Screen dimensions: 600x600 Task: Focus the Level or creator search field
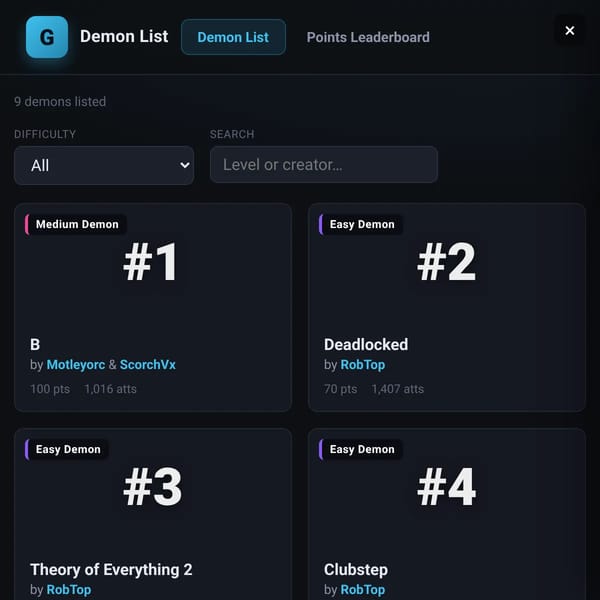324,165
